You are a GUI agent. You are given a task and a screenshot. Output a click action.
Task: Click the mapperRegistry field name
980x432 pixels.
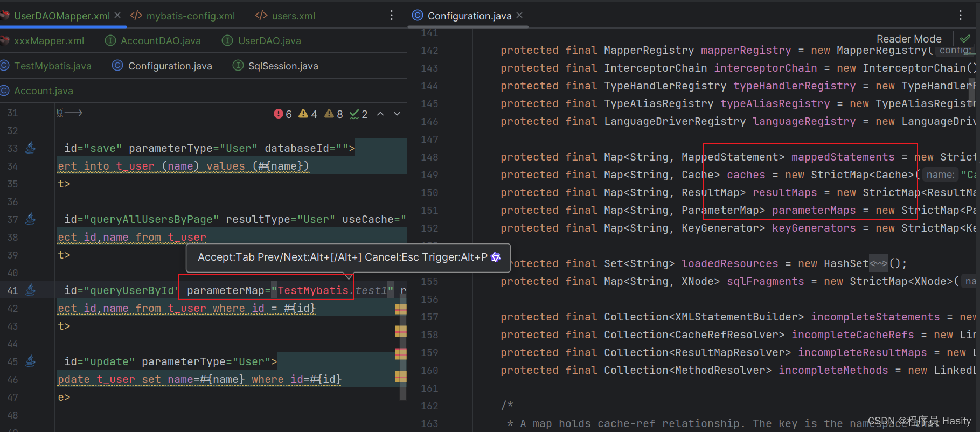pyautogui.click(x=746, y=51)
